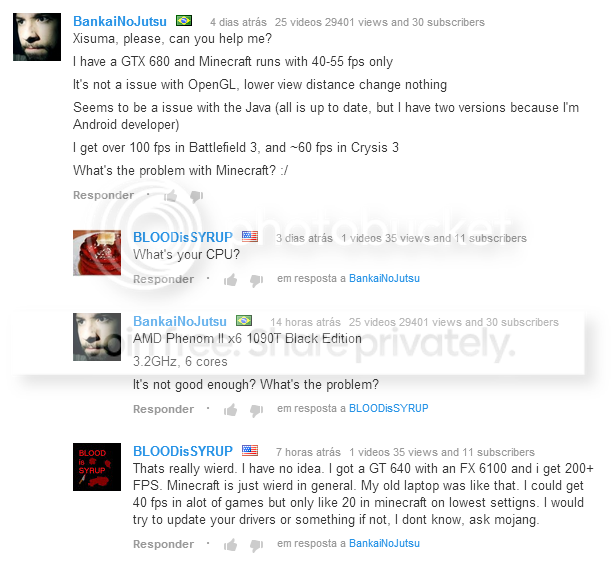Thumbs down the "What's your CPU?" comment

(256, 280)
